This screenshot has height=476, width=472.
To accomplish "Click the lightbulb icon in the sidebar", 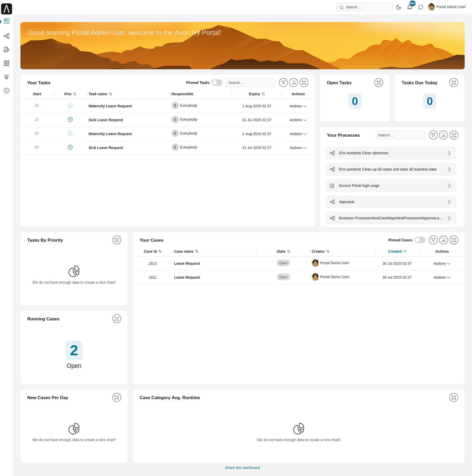I will coord(7,77).
